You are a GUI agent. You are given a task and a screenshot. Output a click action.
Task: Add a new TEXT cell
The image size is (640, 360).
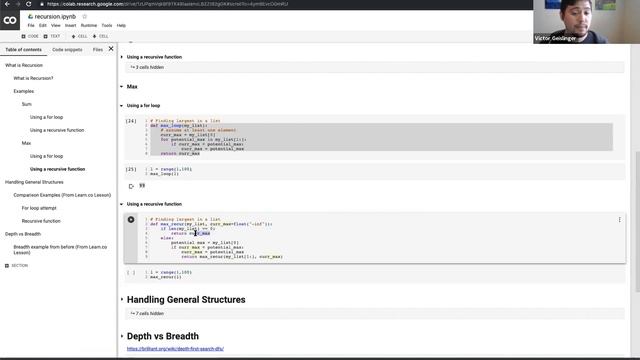52,36
